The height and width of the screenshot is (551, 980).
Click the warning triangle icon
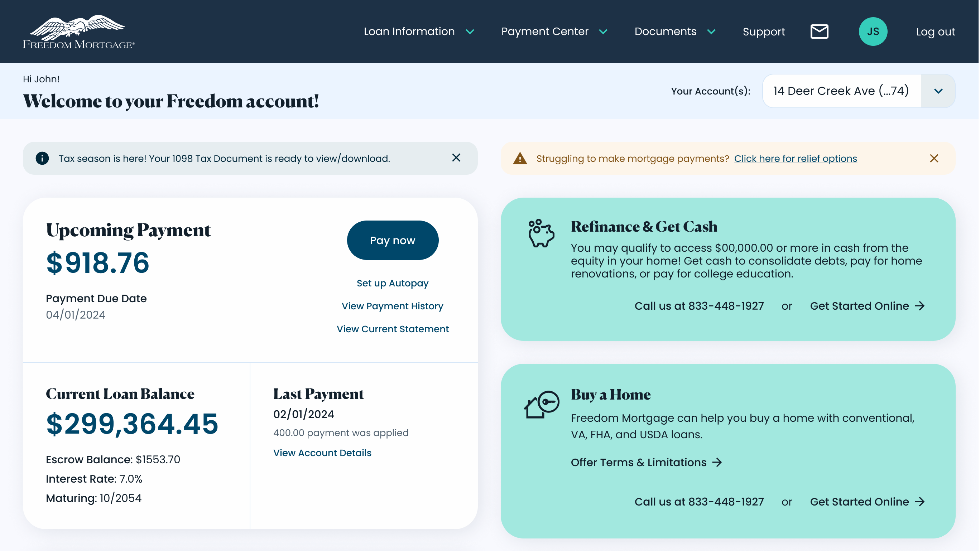[520, 158]
